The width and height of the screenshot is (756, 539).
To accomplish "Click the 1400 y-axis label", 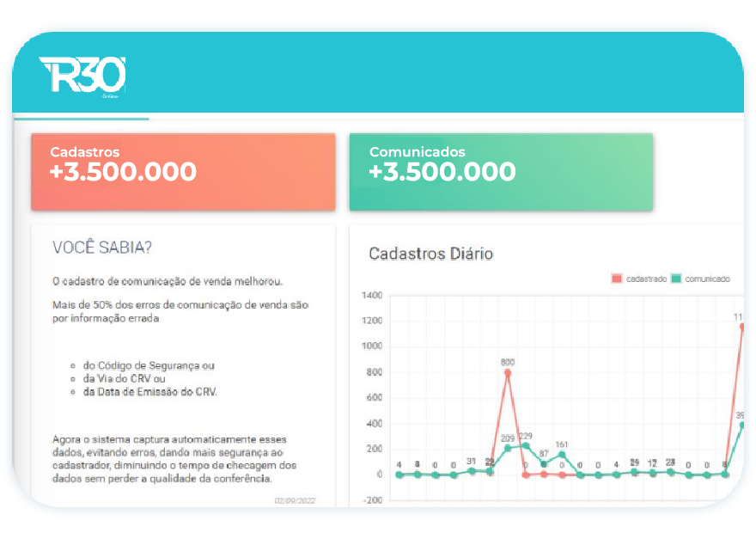I will 371,296.
